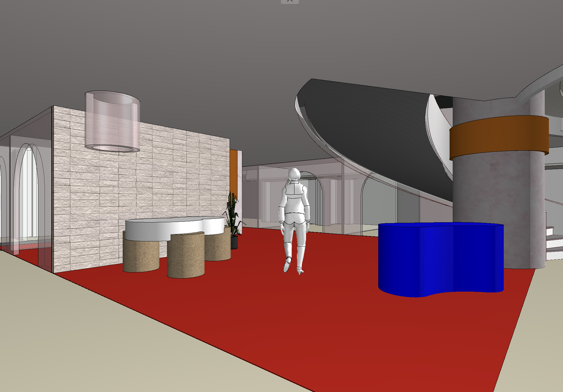Click the X tab at top center
This screenshot has height=392, width=563.
pyautogui.click(x=290, y=1)
